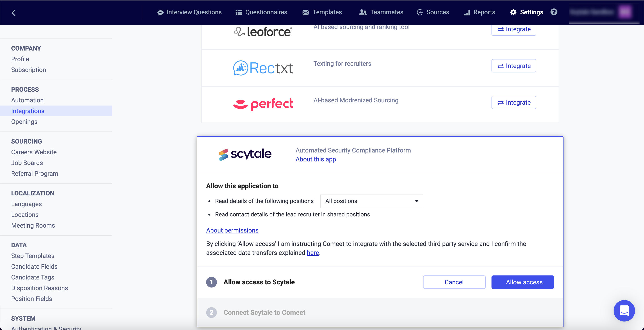
Task: Open Meeting Rooms settings
Action: (x=33, y=226)
